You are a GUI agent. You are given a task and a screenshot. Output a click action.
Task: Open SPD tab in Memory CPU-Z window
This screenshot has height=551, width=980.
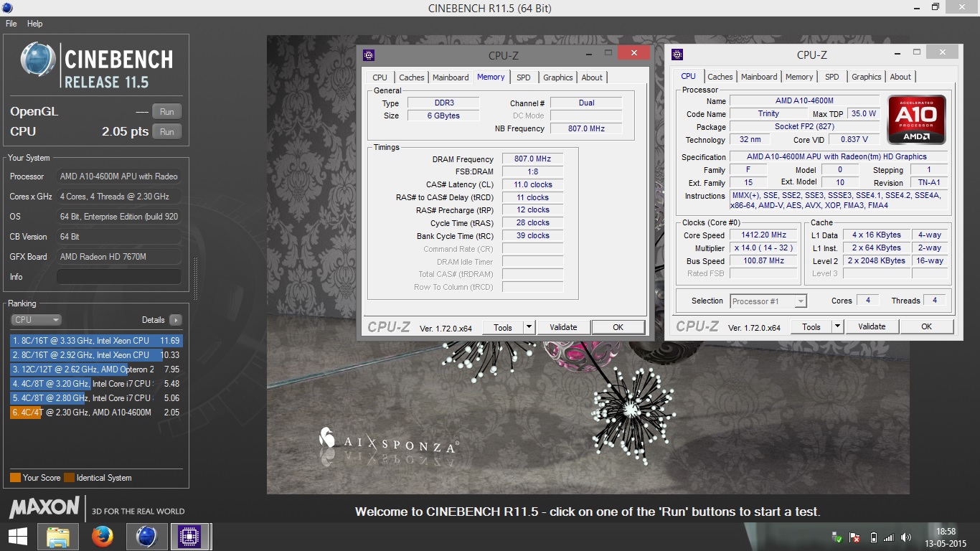click(524, 77)
